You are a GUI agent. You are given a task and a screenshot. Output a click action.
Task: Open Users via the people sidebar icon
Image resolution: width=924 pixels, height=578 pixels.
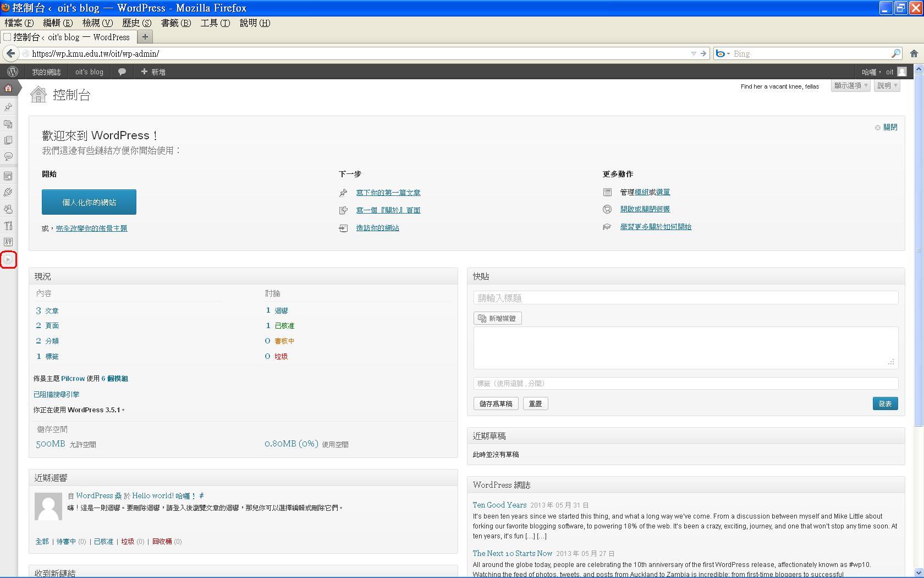pos(8,209)
